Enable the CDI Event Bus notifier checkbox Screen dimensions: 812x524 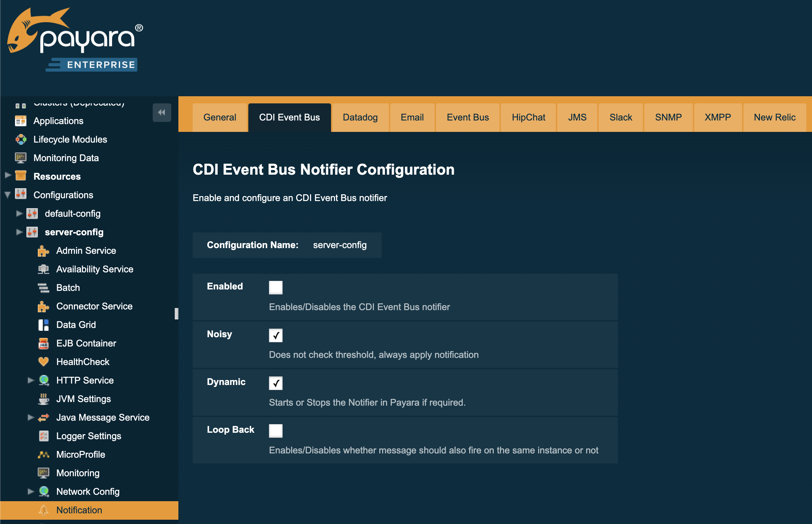point(275,287)
